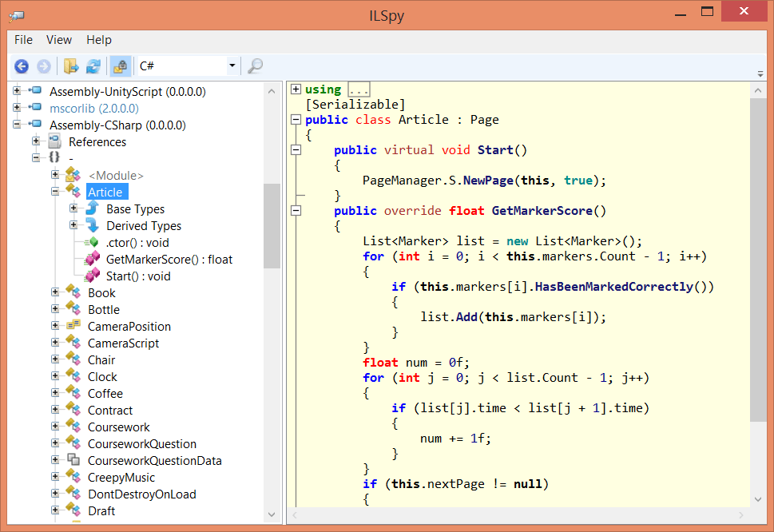Click the Assembly-CSharp assembly icon
The image size is (774, 532).
click(x=35, y=123)
